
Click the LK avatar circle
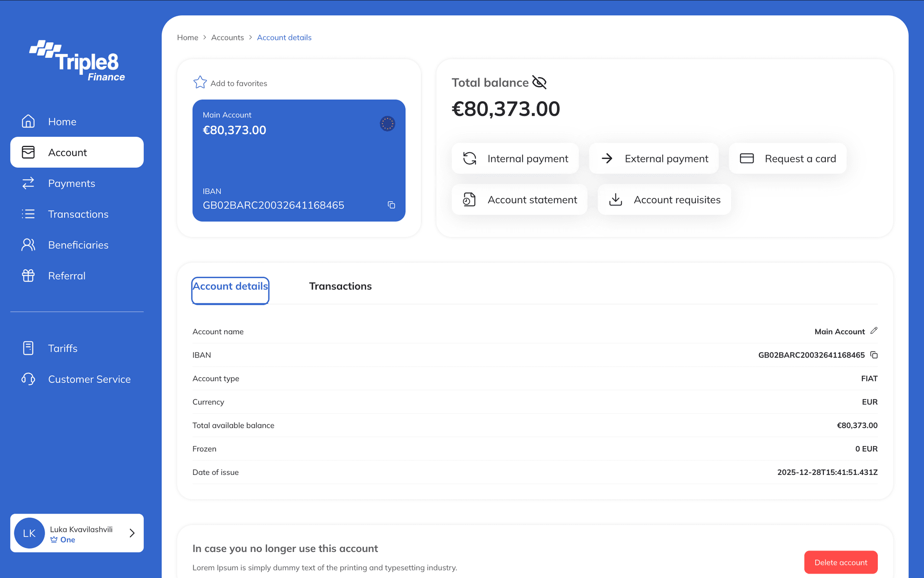(x=29, y=533)
